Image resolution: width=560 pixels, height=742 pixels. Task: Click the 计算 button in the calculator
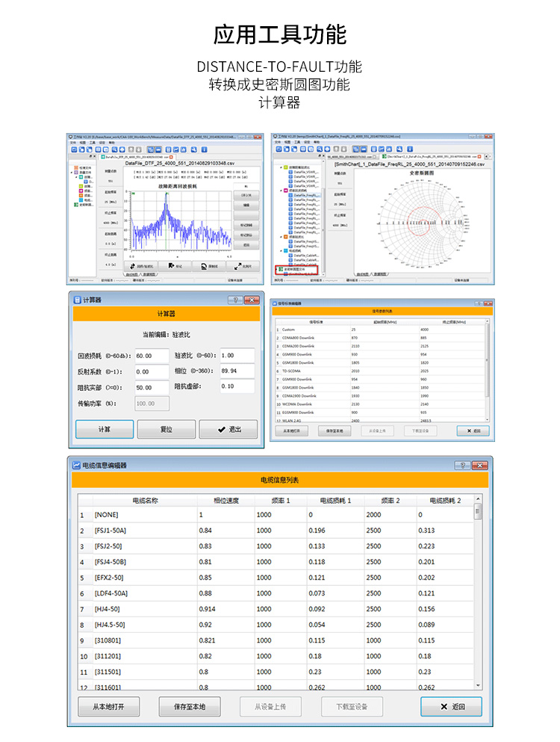pyautogui.click(x=105, y=429)
